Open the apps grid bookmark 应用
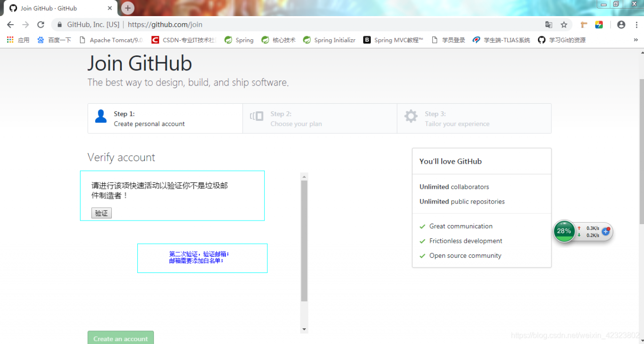This screenshot has width=644, height=344. (18, 40)
